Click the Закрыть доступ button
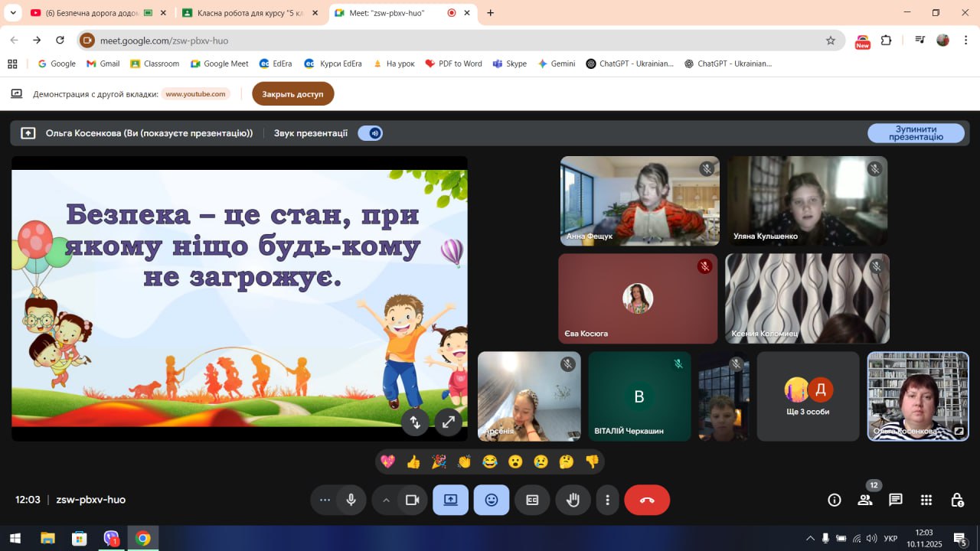980x551 pixels. (x=292, y=94)
